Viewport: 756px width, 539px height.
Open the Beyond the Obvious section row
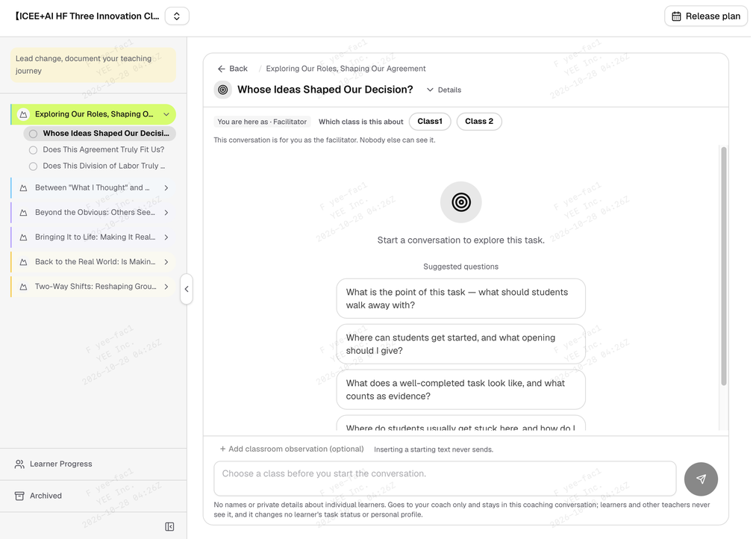[x=93, y=213]
